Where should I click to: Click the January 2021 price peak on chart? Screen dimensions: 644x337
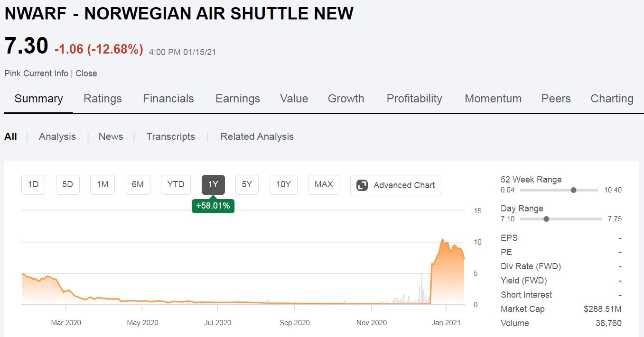tap(442, 240)
